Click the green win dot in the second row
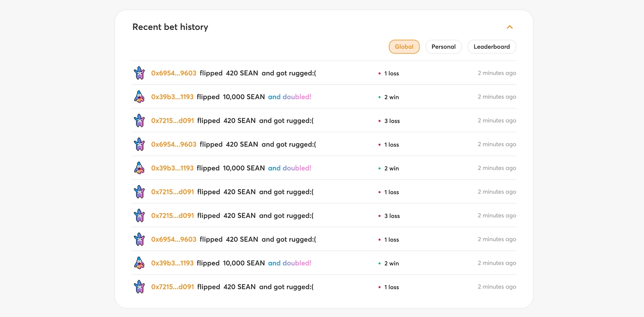The image size is (644, 317). 379,97
